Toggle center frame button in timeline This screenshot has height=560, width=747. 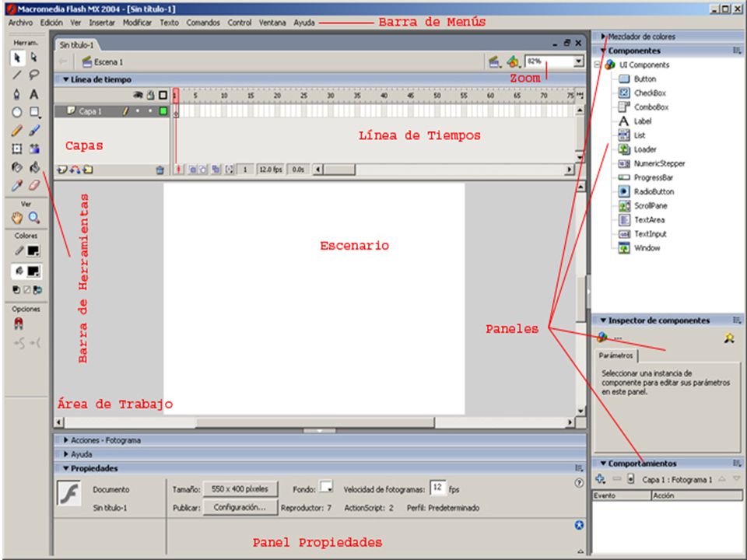[x=179, y=170]
